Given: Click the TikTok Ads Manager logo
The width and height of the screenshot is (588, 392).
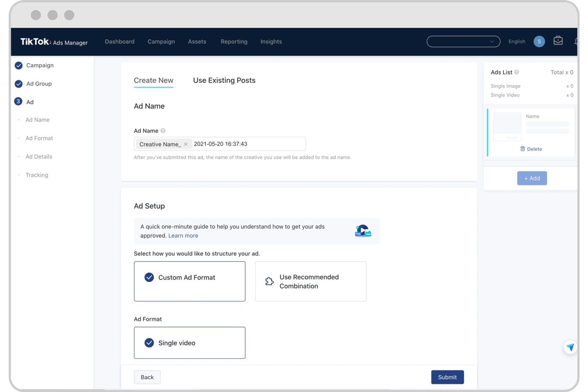Looking at the screenshot, I should 54,42.
